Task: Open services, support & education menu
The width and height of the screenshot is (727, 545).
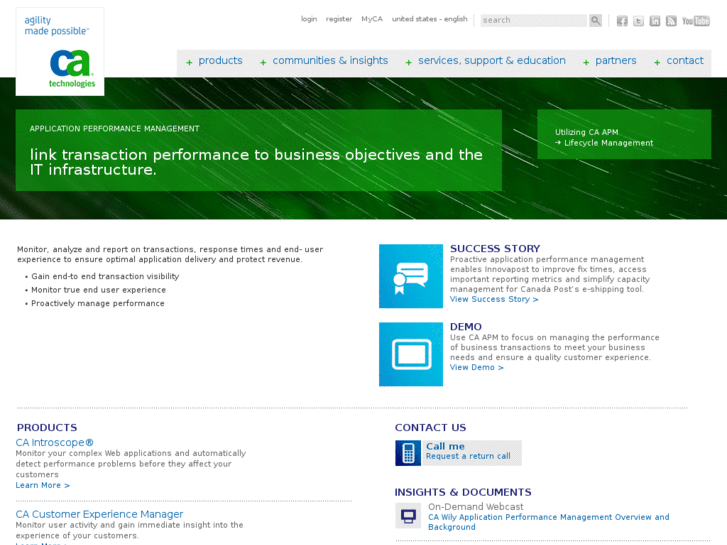Action: pos(492,61)
